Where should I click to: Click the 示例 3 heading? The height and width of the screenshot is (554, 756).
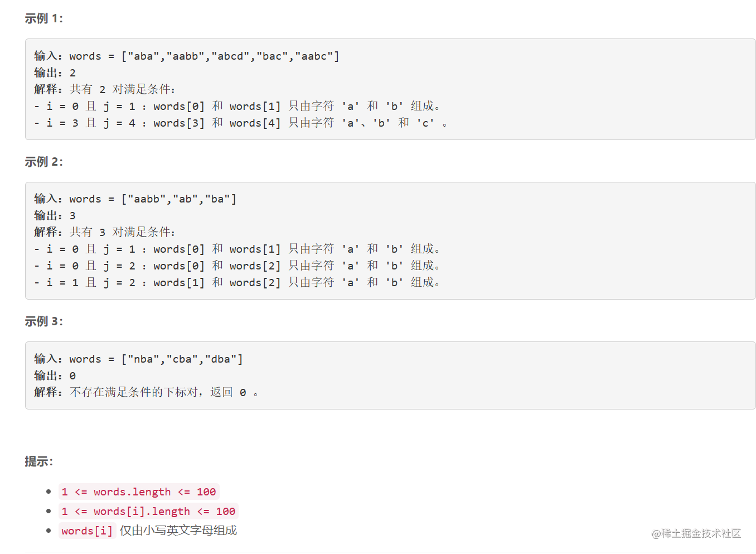tap(43, 321)
